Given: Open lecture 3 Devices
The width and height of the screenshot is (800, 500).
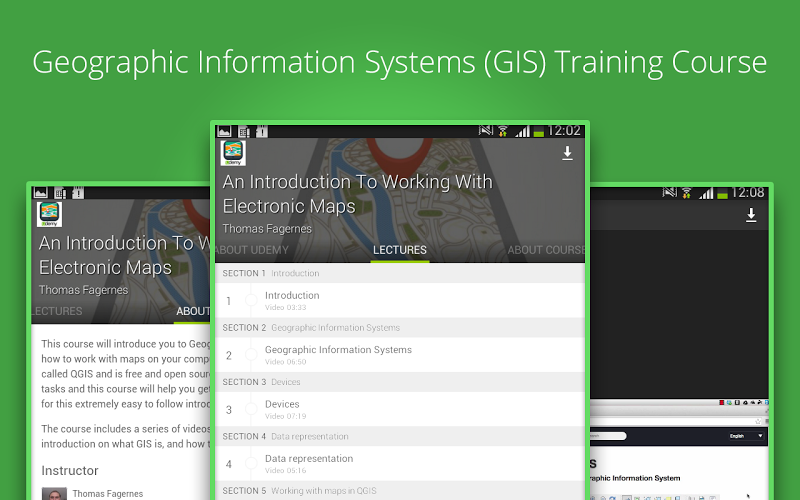Looking at the screenshot, I should pos(400,409).
